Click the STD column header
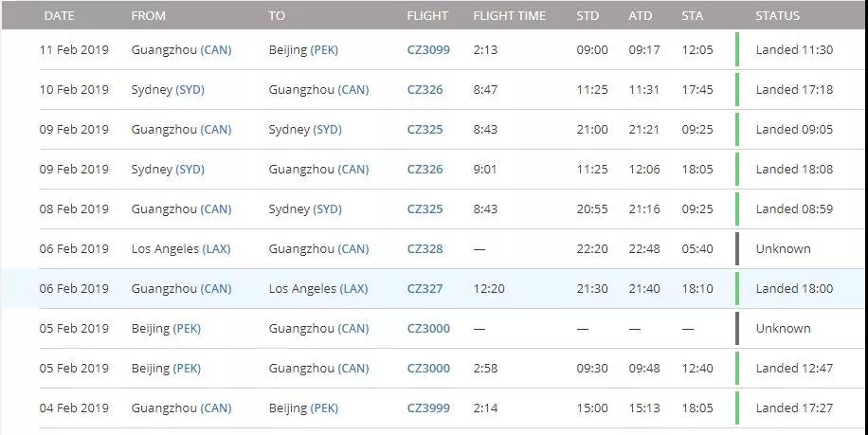Viewport: 868px width, 435px height. 588,15
